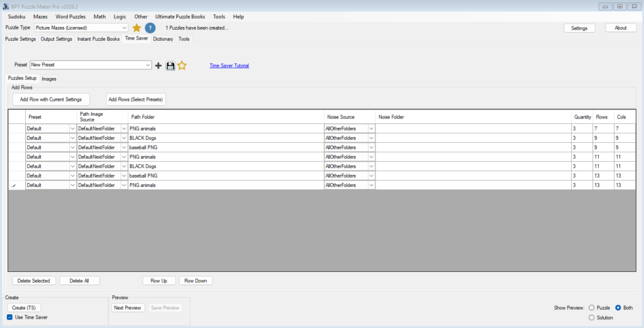Open the Time Saver Tutorial link
This screenshot has width=644, height=328.
(229, 65)
